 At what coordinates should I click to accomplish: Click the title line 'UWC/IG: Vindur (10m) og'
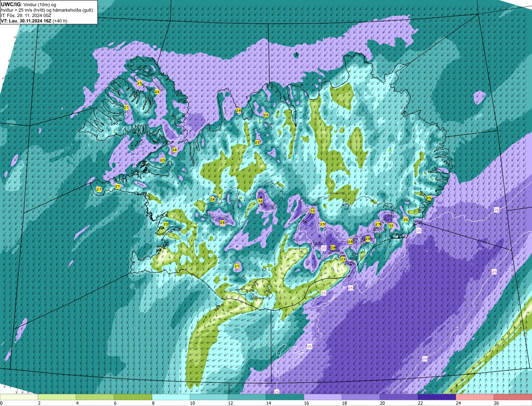click(28, 4)
